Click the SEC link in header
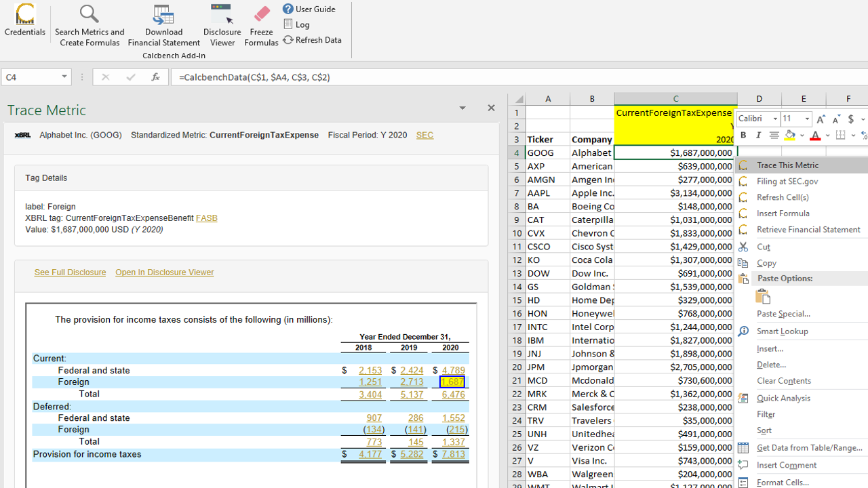 425,135
